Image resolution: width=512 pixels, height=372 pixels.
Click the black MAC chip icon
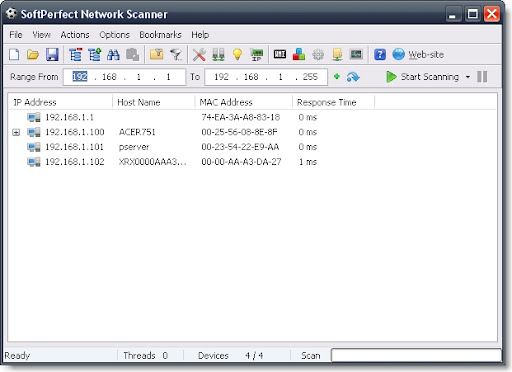280,54
